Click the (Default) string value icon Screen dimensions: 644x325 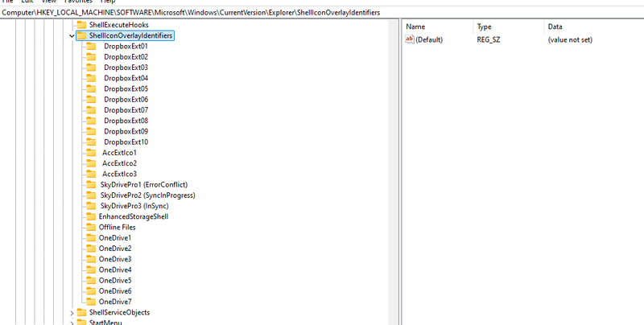[x=410, y=39]
